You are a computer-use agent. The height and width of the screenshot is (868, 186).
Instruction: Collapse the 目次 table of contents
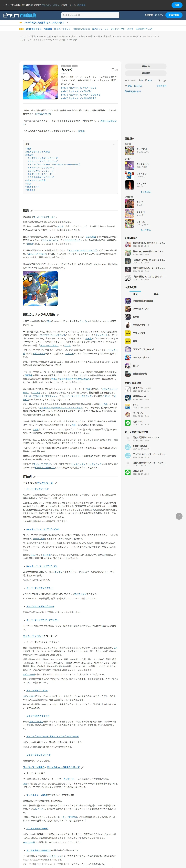tap(114, 144)
